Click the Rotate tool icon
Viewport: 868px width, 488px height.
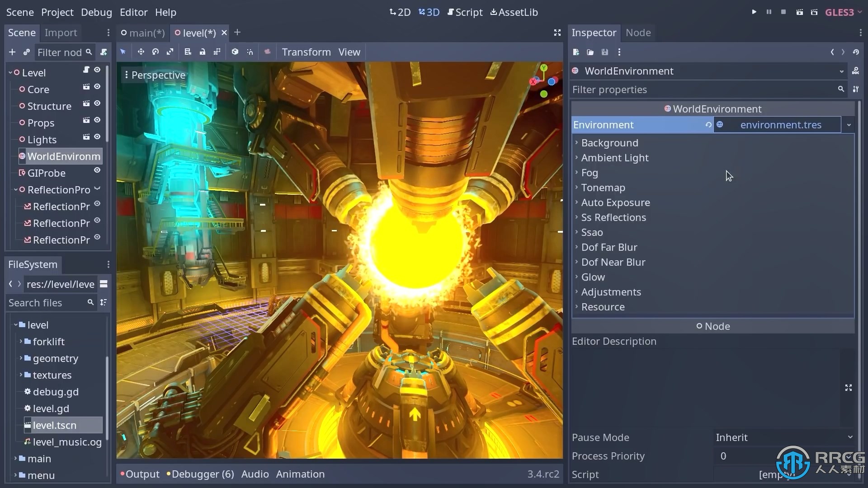click(156, 52)
